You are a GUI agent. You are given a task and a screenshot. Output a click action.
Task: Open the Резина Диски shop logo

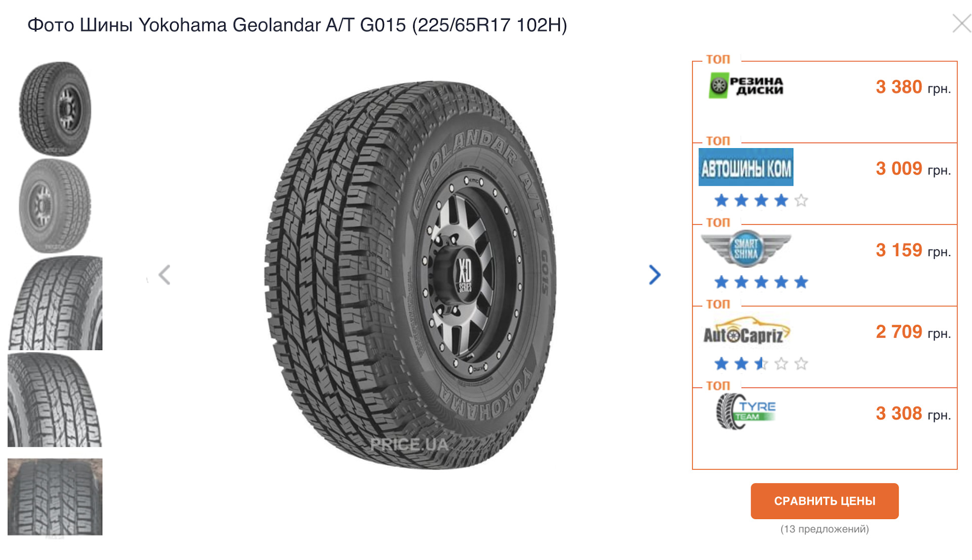(746, 85)
